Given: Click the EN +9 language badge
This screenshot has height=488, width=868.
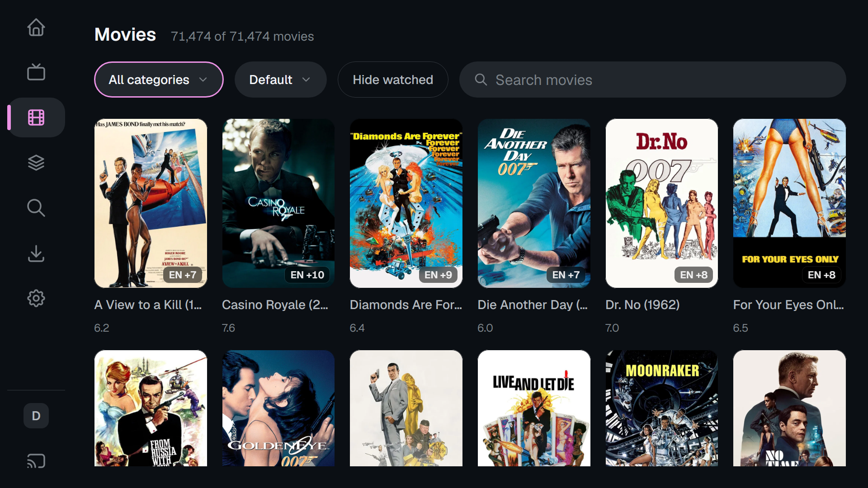Looking at the screenshot, I should (438, 275).
